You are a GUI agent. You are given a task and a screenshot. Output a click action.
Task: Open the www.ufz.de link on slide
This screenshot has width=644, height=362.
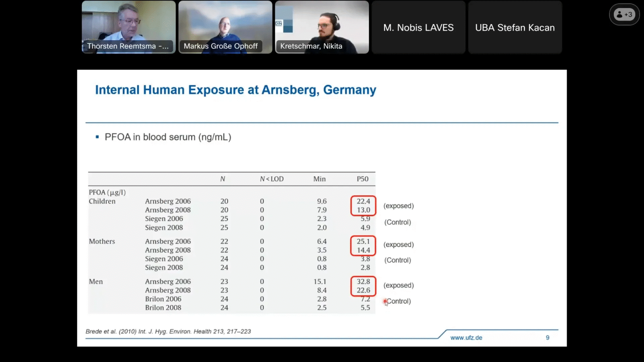[x=466, y=337]
